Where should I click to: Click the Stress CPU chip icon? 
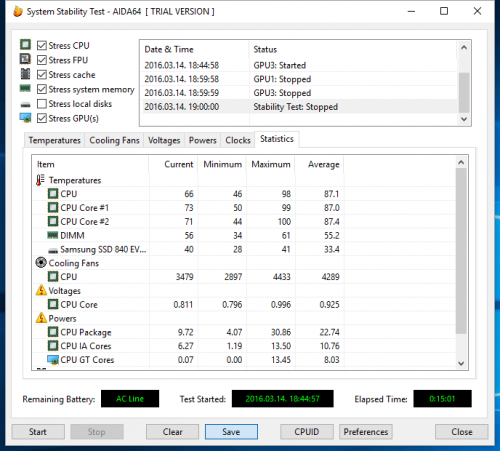[x=25, y=44]
